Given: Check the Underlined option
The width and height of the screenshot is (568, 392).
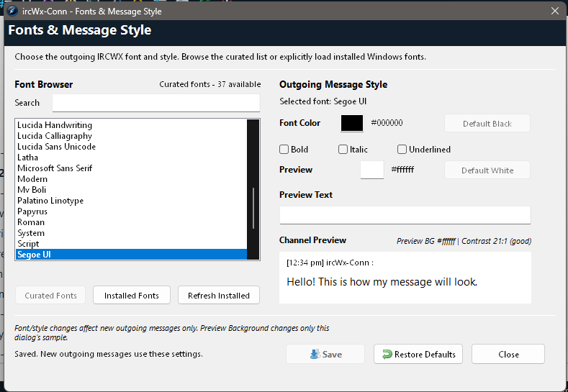Looking at the screenshot, I should (402, 149).
